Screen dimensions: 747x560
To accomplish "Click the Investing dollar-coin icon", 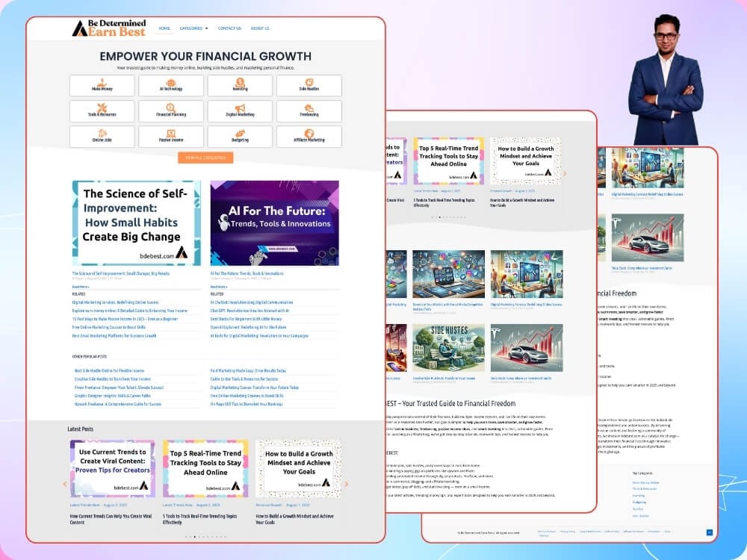I will [241, 82].
